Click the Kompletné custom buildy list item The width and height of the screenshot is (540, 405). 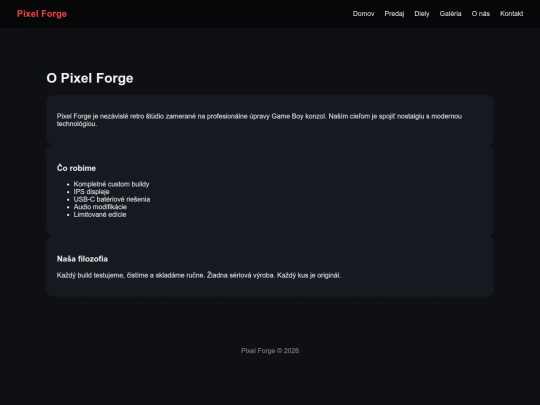[111, 184]
